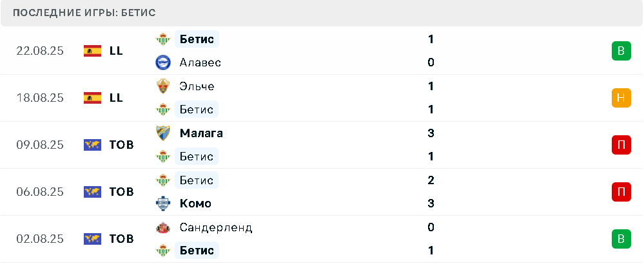Click Spain flag for the 18.08.25 match
Screen dimensions: 644x266
92,98
